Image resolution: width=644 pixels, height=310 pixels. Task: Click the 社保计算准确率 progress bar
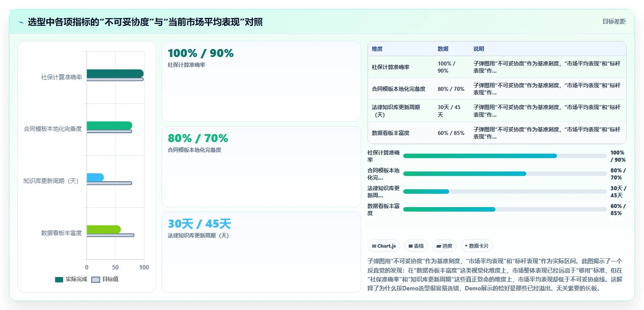tap(505, 156)
